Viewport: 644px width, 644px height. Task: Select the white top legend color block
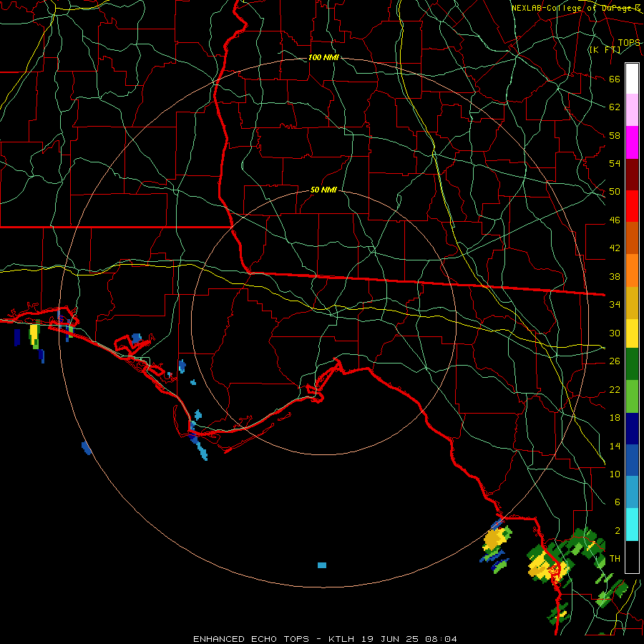(x=632, y=79)
